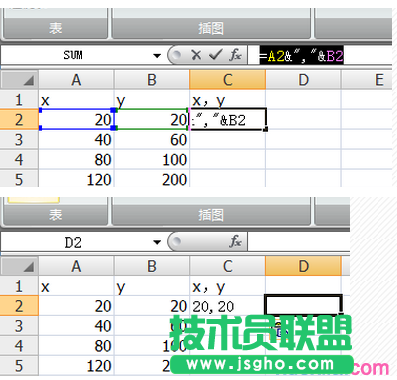Expand the dropdown of the D2 name box
397x380 pixels.
coord(157,242)
